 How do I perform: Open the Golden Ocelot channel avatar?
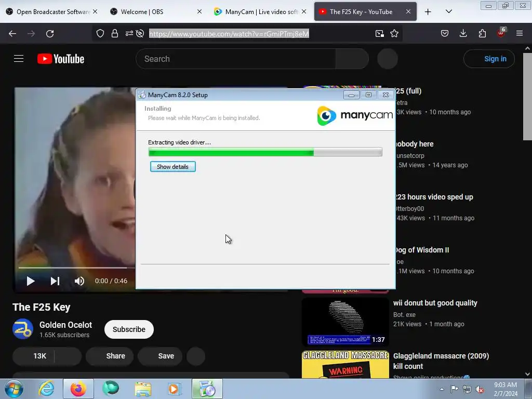[23, 329]
